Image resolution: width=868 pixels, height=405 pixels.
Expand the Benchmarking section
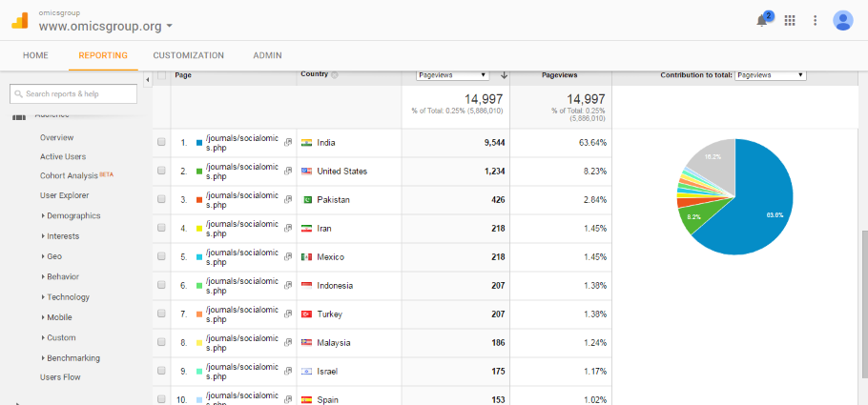[x=71, y=358]
